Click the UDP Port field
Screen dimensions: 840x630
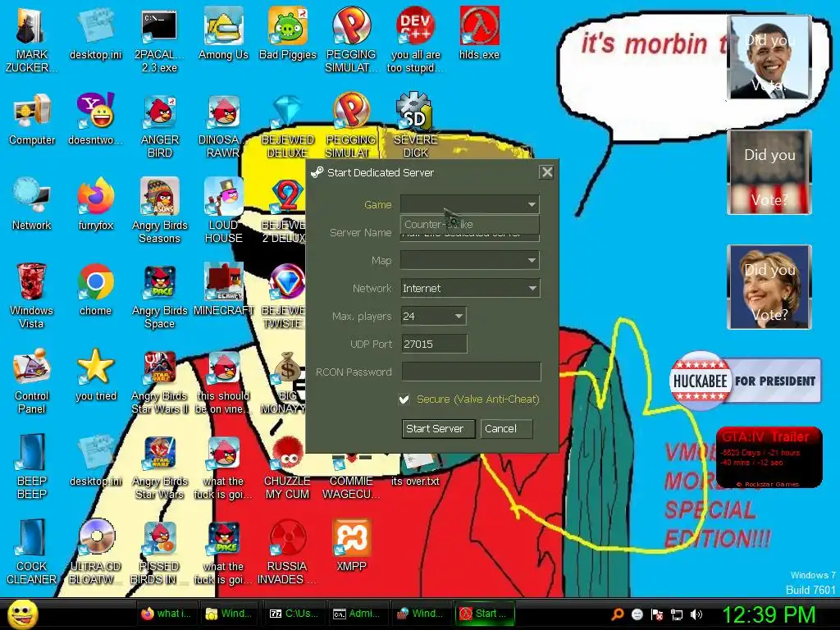(x=434, y=344)
